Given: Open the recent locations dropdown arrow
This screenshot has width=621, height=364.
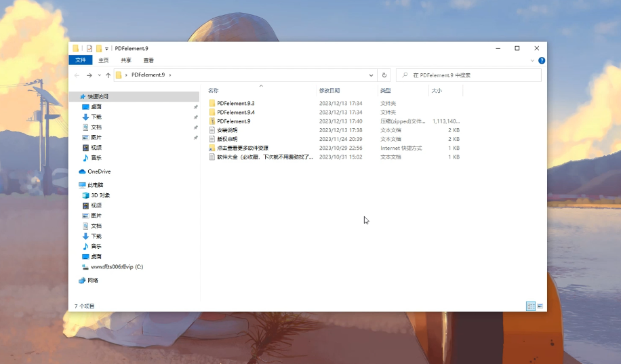Looking at the screenshot, I should 100,75.
